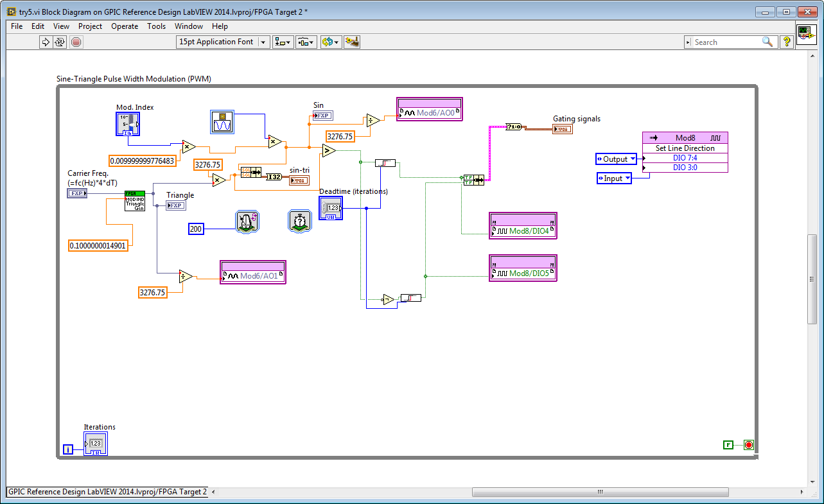Click the Mod8/DIO5 I/O node
This screenshot has width=824, height=504.
tap(523, 268)
